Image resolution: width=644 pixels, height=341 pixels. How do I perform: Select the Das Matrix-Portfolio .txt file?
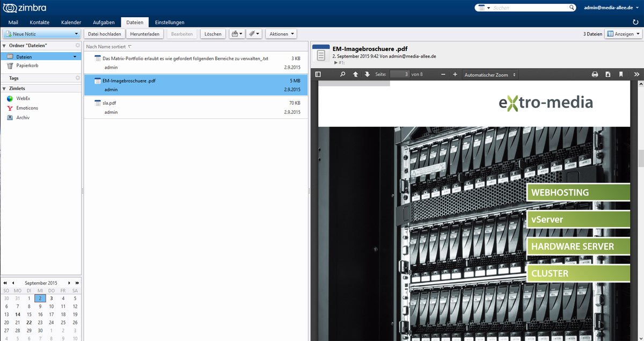[196, 63]
